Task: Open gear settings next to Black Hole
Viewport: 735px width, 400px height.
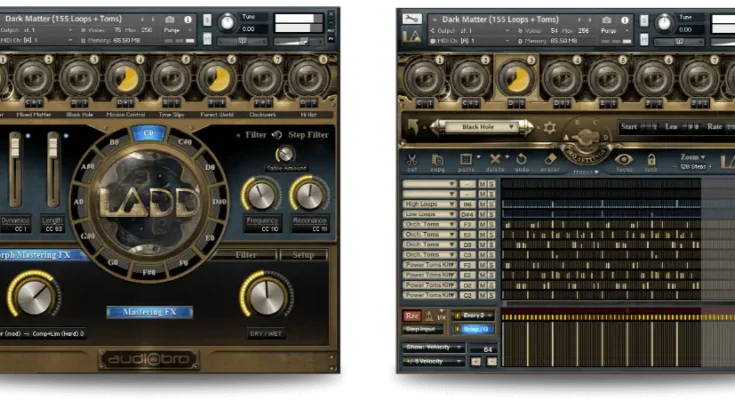Action: point(547,127)
